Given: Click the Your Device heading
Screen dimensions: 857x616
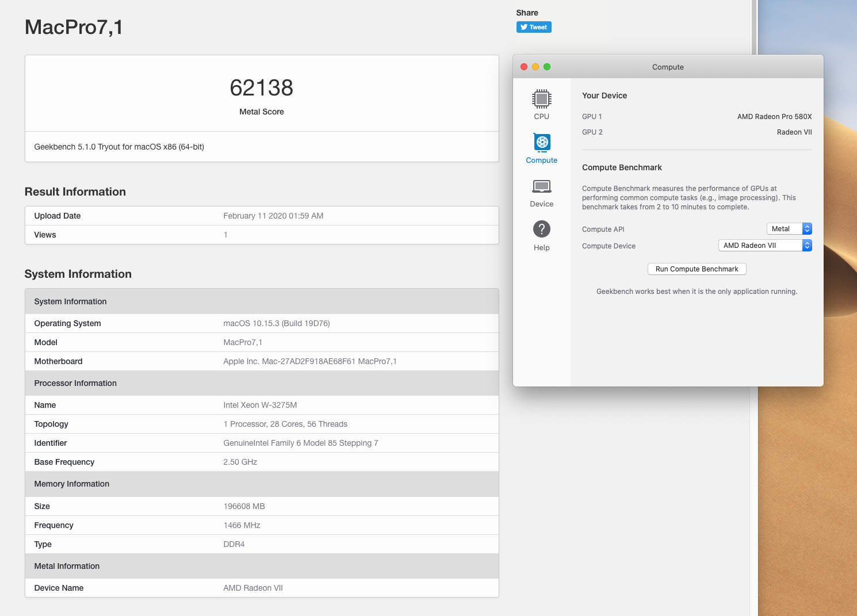Looking at the screenshot, I should coord(605,95).
